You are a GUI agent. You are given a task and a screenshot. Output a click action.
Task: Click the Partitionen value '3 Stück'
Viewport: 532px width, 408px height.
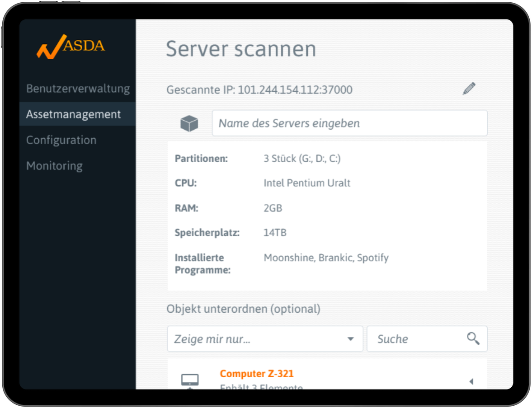click(x=301, y=159)
